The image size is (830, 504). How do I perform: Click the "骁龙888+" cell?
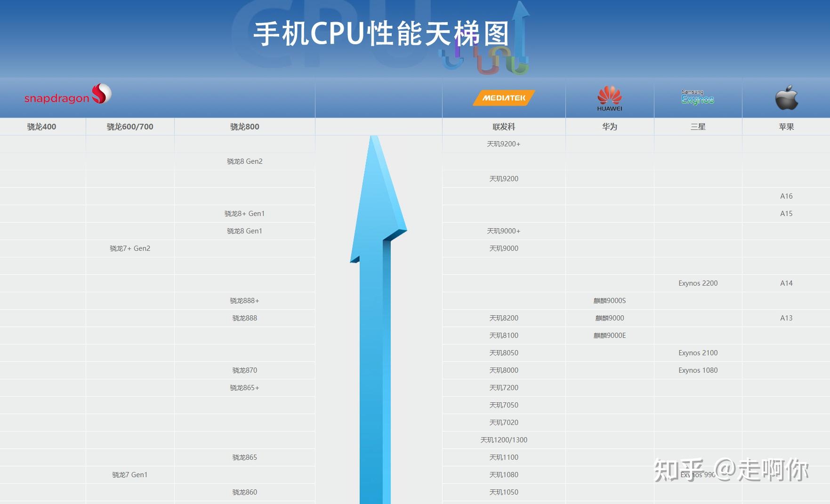(x=245, y=301)
